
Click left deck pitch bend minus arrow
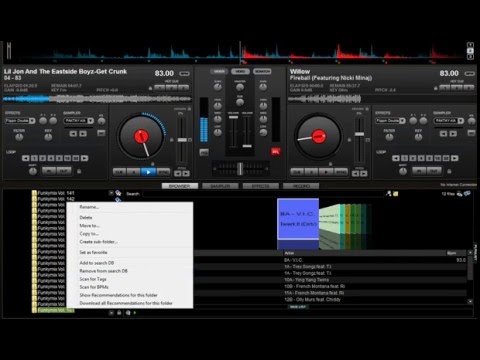(x=178, y=173)
